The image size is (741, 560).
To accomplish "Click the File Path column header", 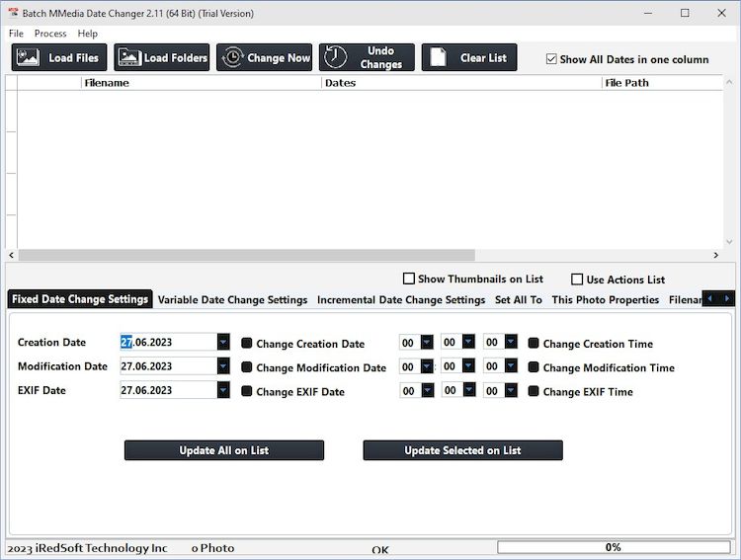I will (x=663, y=83).
